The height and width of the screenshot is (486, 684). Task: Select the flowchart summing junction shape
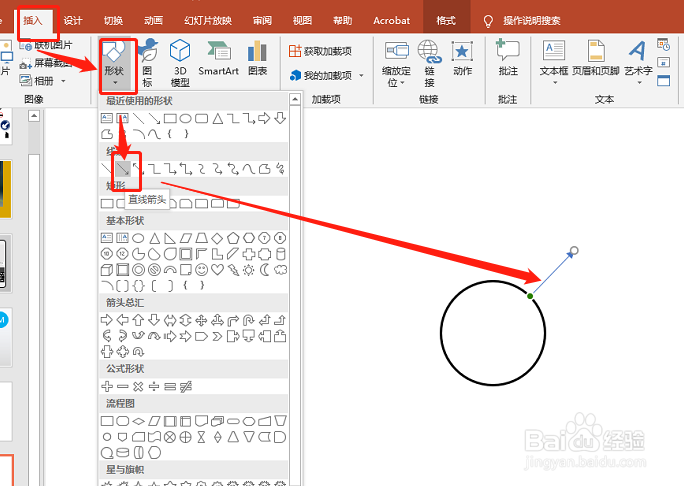pos(170,437)
